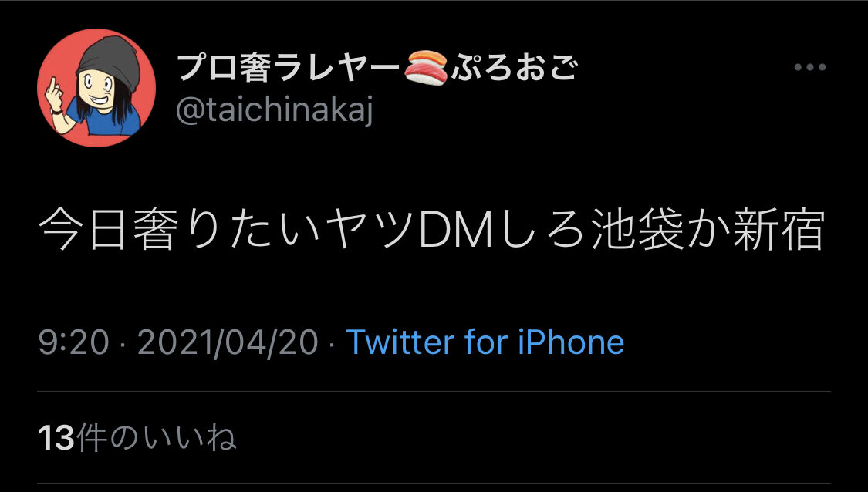Click the gray beanie on the avatar

[109, 62]
